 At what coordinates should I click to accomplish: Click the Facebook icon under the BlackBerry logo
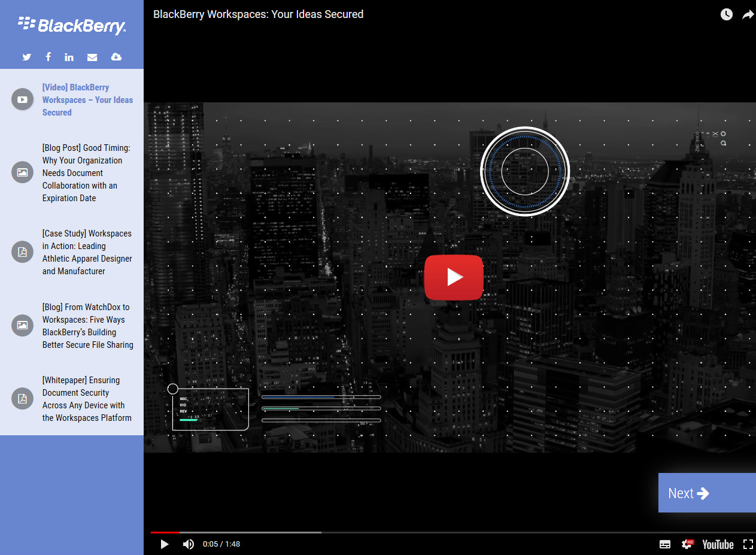(x=48, y=57)
